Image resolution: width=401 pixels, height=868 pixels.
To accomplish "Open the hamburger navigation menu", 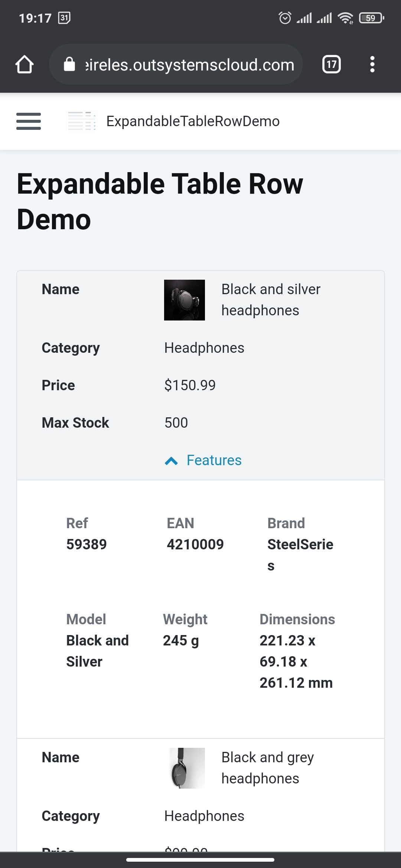I will coord(29,121).
